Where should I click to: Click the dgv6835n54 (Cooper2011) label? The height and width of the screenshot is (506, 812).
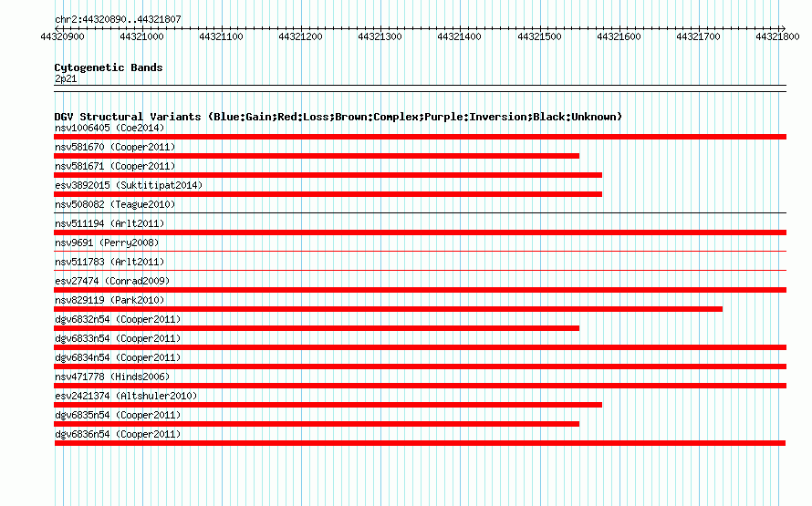click(x=118, y=415)
